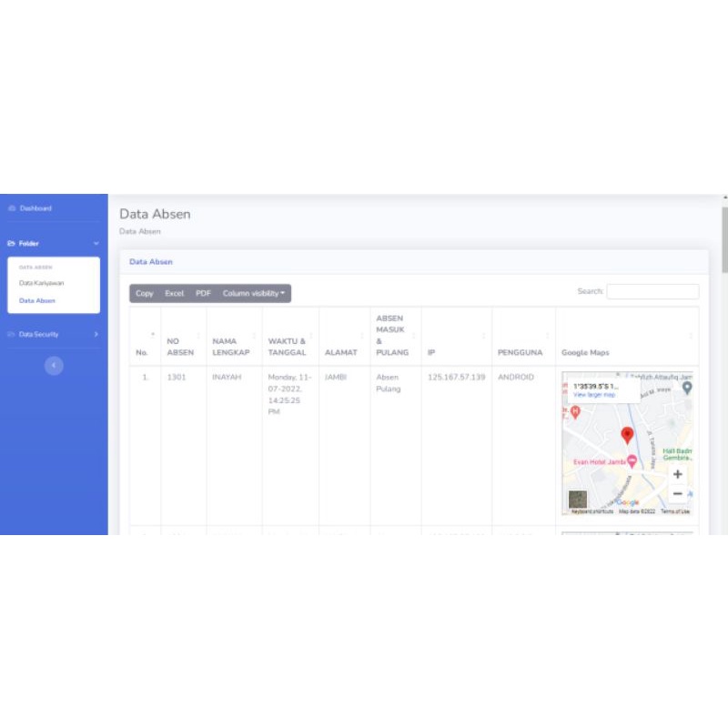Screen dimensions: 728x728
Task: Click the Folder icon in sidebar
Action: click(x=11, y=243)
